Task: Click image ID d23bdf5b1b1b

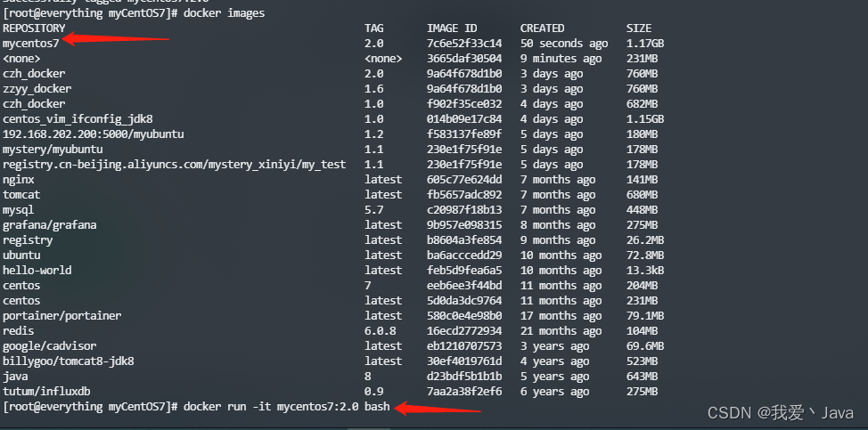Action: [464, 377]
